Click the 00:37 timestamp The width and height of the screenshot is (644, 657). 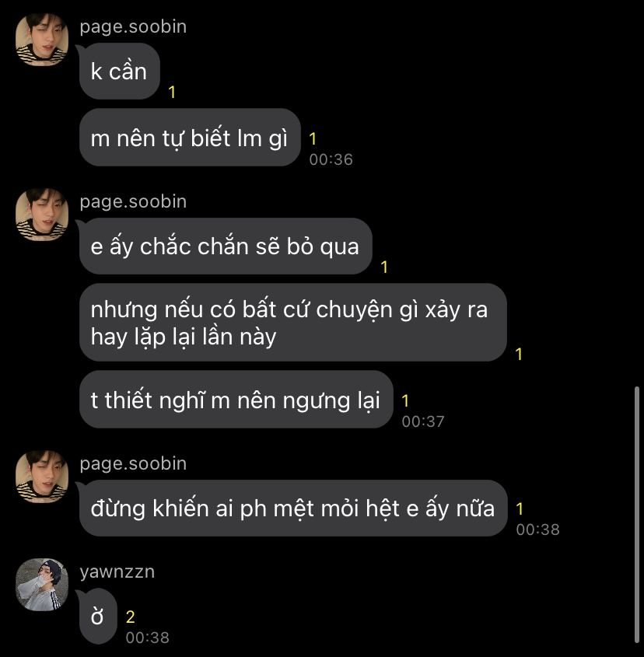[x=423, y=421]
